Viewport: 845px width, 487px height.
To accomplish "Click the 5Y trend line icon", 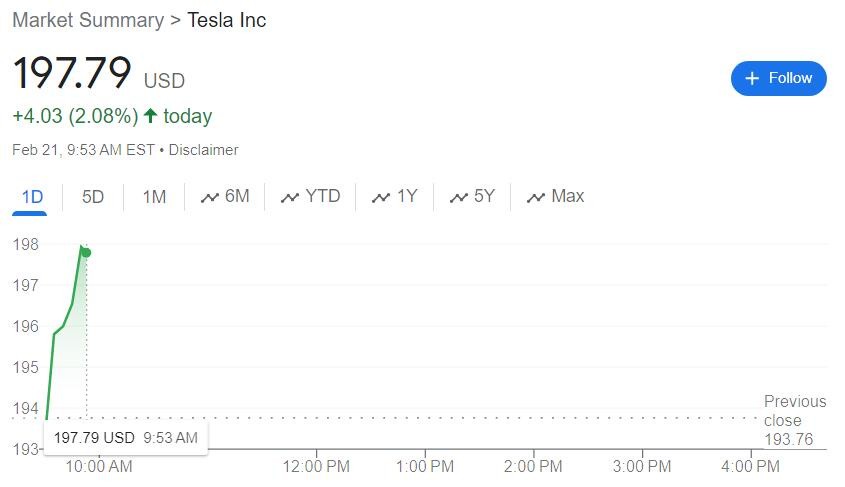I will point(459,197).
